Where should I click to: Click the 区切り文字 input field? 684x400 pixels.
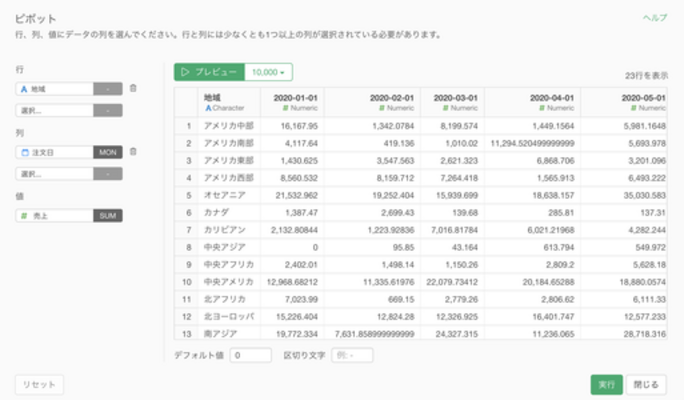point(352,355)
